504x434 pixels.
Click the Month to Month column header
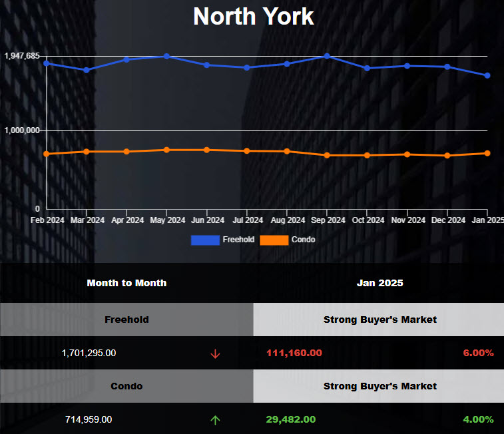(126, 283)
